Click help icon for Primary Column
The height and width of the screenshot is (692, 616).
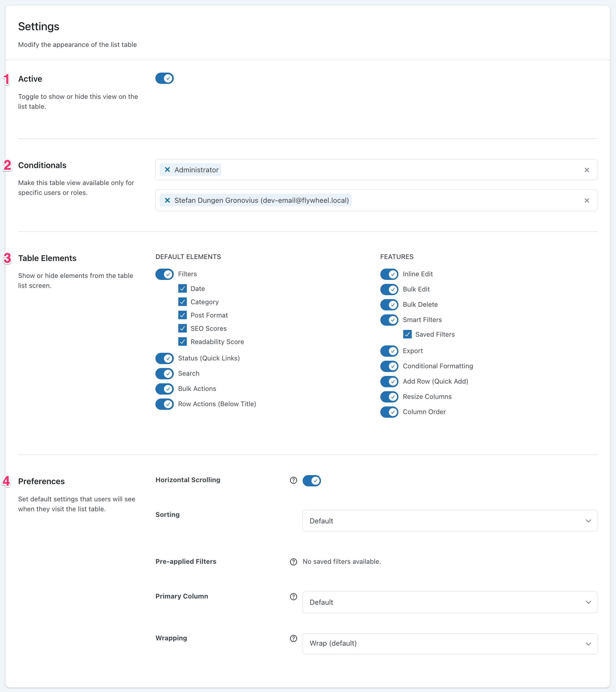pos(293,597)
